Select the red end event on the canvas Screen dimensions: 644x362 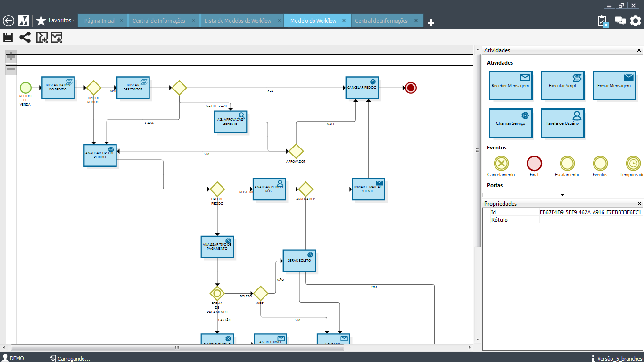coord(411,88)
